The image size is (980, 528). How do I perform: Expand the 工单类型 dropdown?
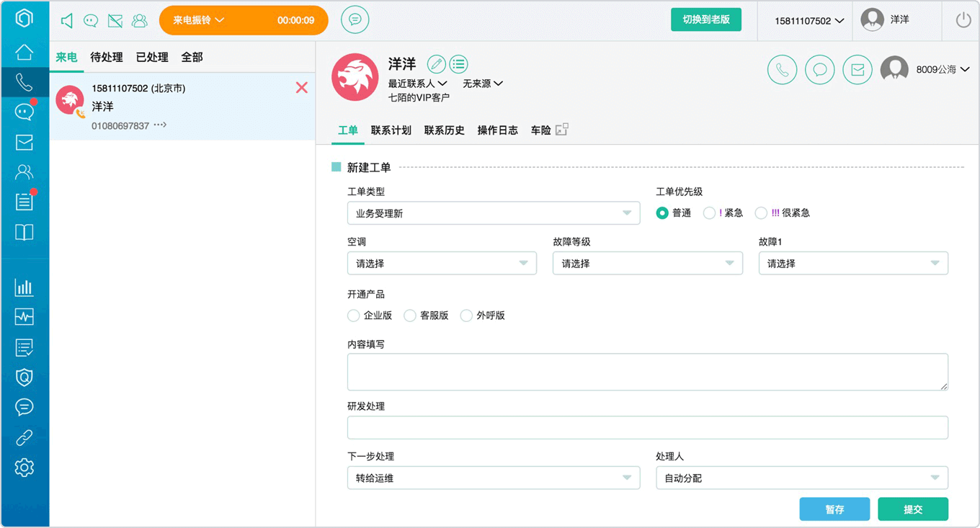coord(494,213)
